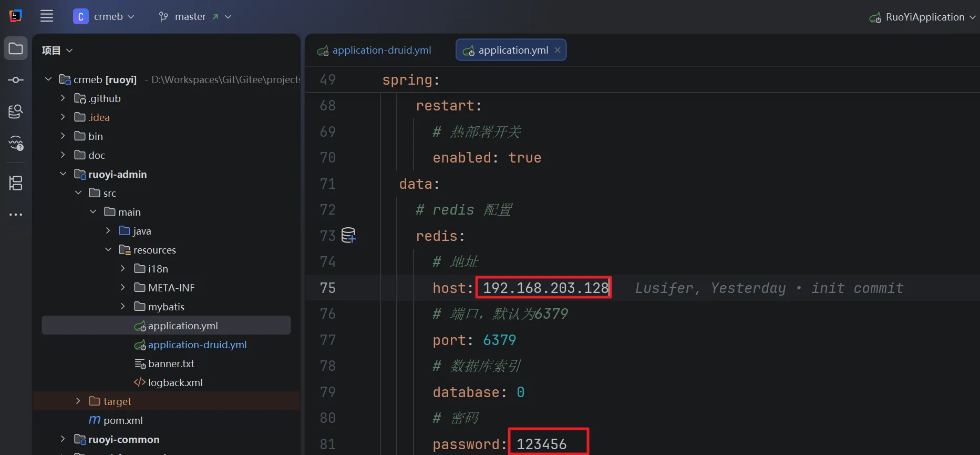Expand the ruoyi-common module
980x455 pixels.
pyautogui.click(x=63, y=439)
